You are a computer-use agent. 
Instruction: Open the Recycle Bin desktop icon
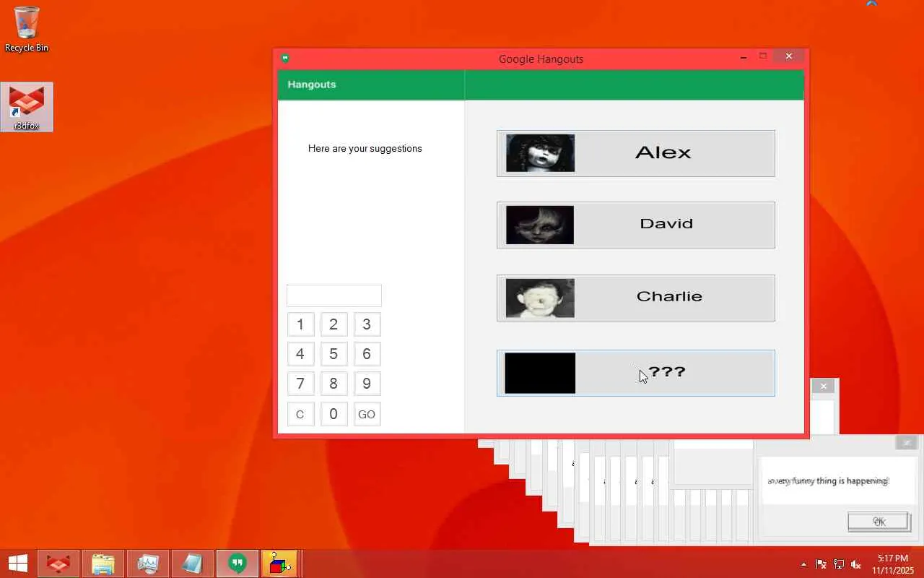point(27,29)
